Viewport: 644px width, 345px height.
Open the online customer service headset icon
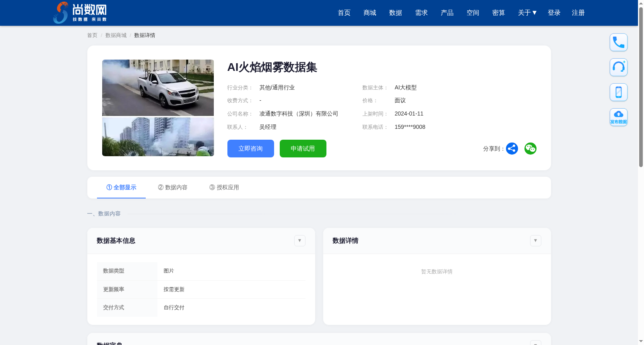click(x=619, y=67)
